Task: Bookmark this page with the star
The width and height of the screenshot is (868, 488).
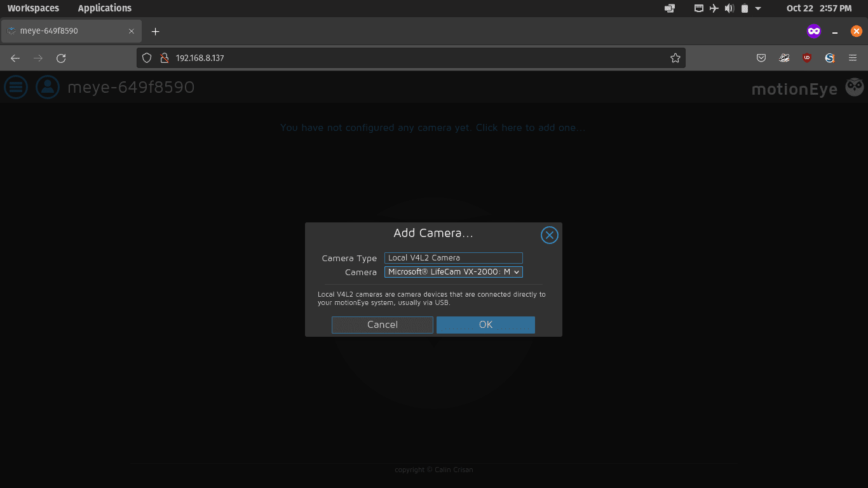Action: tap(675, 58)
